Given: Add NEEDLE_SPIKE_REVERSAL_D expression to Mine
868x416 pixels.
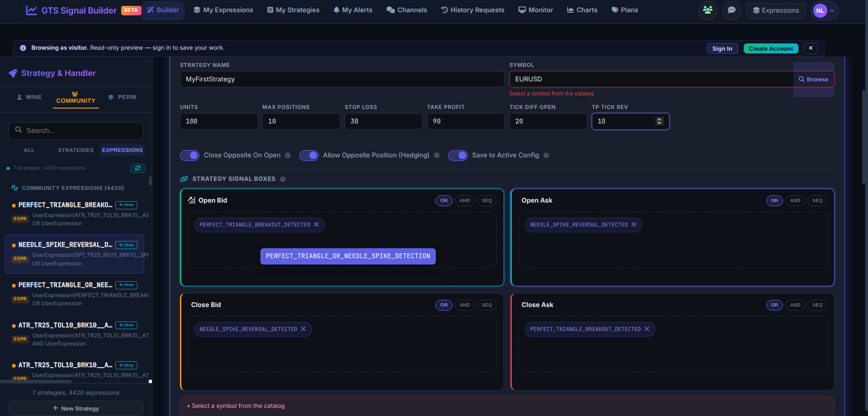Looking at the screenshot, I should pos(126,245).
